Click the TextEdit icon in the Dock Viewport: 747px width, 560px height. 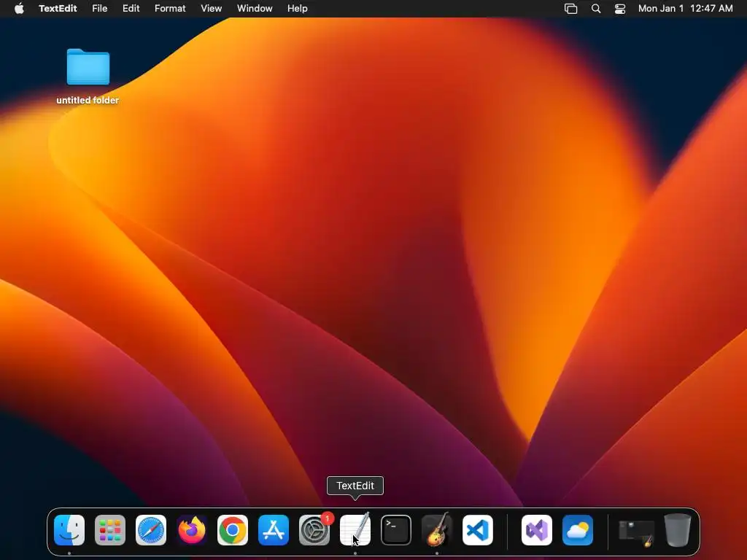coord(355,530)
